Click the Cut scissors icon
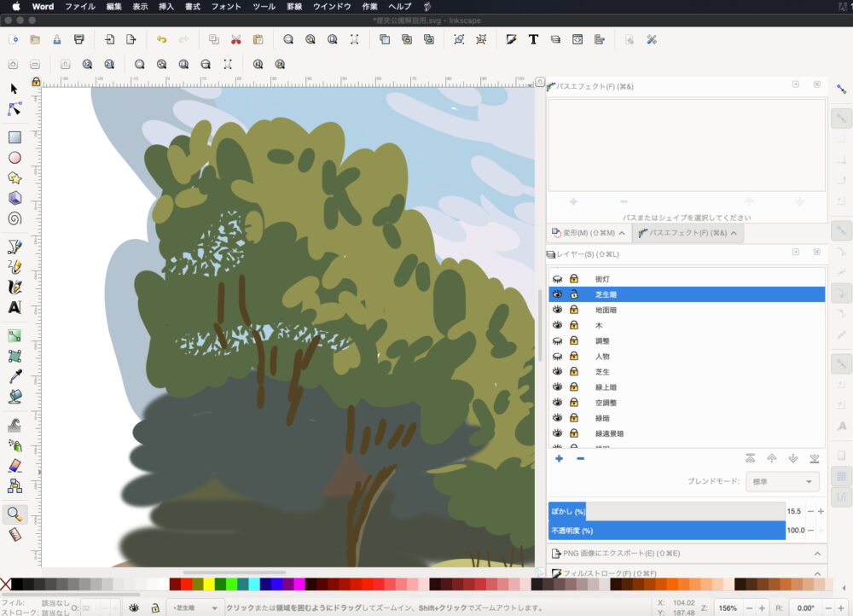Viewport: 853px width, 616px height. (x=235, y=39)
